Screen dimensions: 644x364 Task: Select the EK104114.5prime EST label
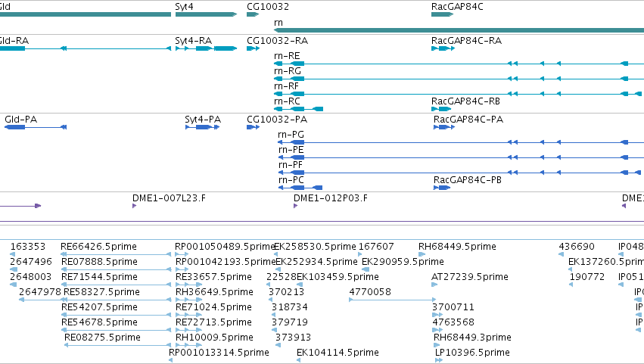click(338, 353)
